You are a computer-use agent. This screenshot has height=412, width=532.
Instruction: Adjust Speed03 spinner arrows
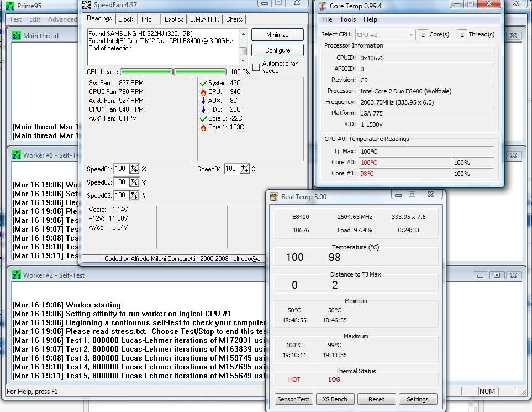(x=134, y=195)
